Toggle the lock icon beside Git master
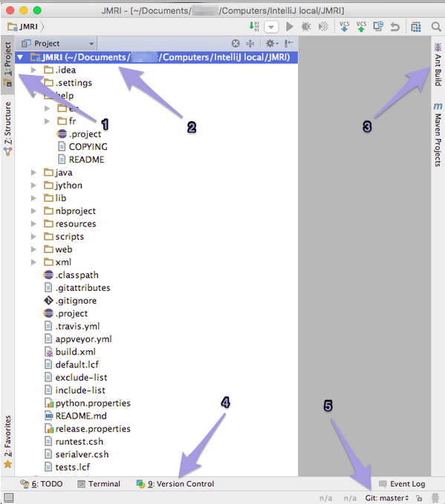Image resolution: width=445 pixels, height=504 pixels. click(x=418, y=498)
